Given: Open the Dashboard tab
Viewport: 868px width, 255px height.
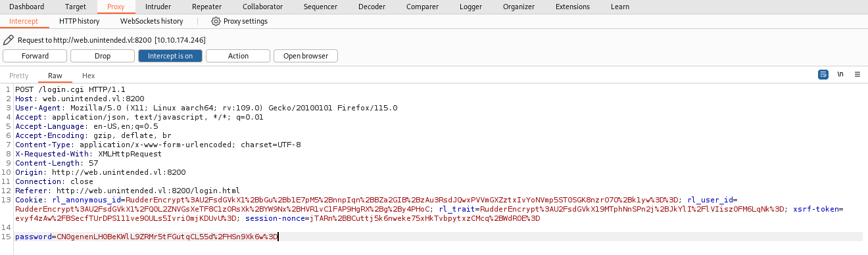Looking at the screenshot, I should (x=27, y=7).
